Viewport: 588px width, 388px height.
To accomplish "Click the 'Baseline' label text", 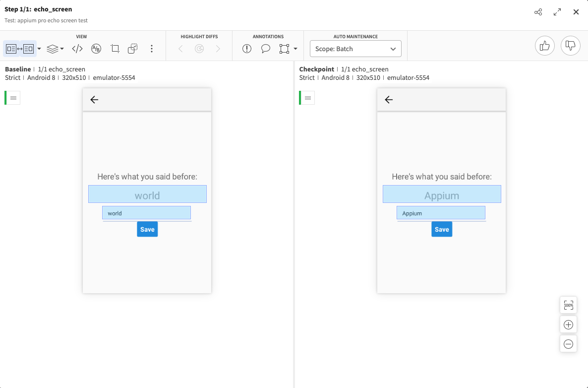I will tap(18, 69).
